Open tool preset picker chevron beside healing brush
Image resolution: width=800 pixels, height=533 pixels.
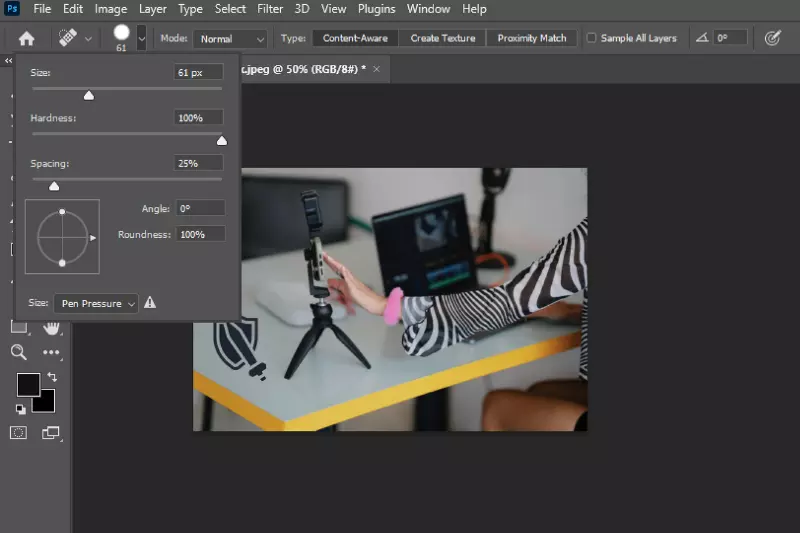(88, 39)
